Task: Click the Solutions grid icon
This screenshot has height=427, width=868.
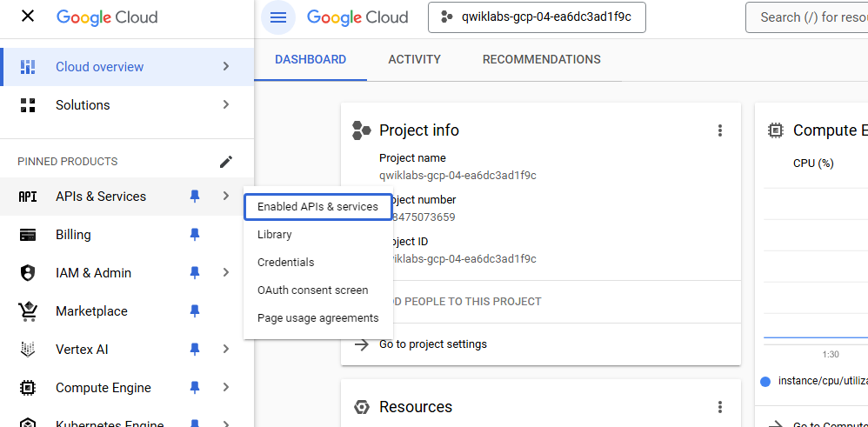Action: pyautogui.click(x=28, y=105)
